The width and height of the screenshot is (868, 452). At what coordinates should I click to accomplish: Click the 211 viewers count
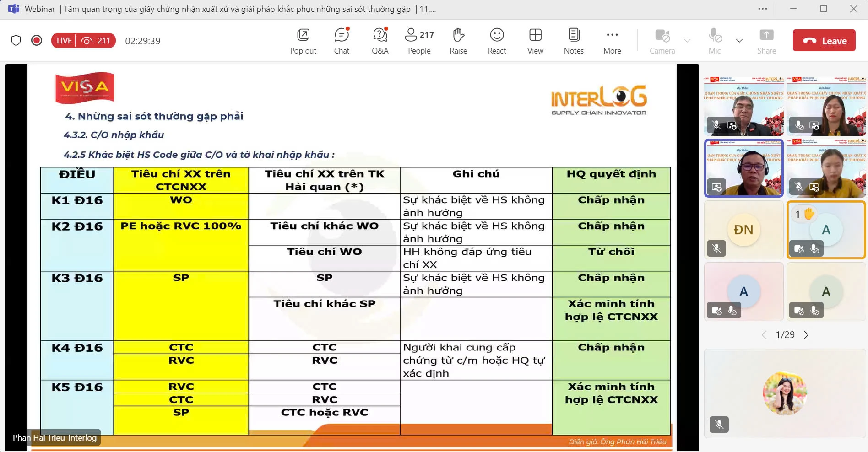pyautogui.click(x=96, y=41)
